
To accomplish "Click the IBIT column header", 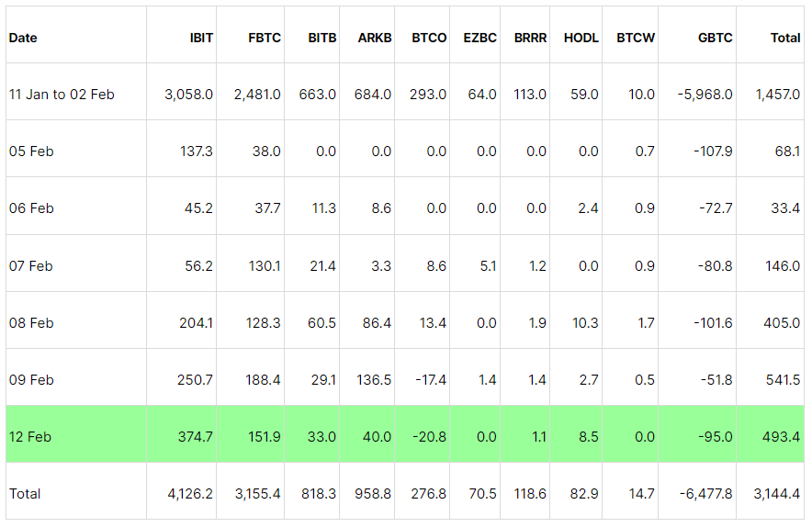I will click(x=201, y=38).
